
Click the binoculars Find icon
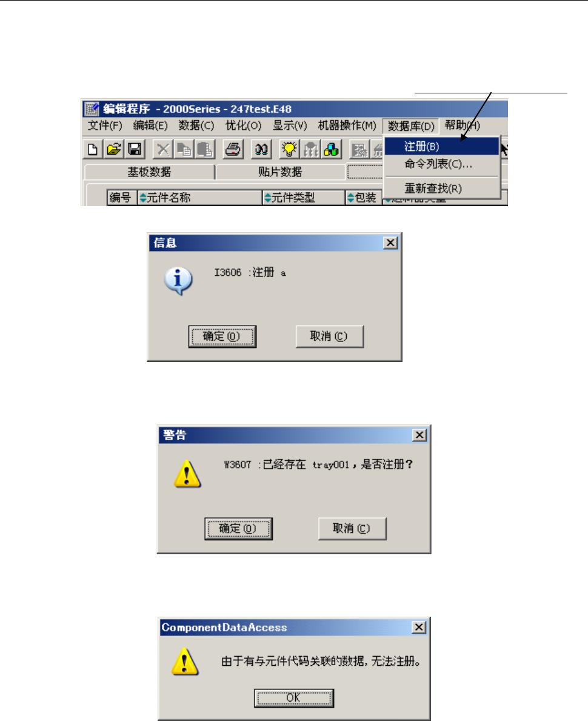tap(261, 149)
